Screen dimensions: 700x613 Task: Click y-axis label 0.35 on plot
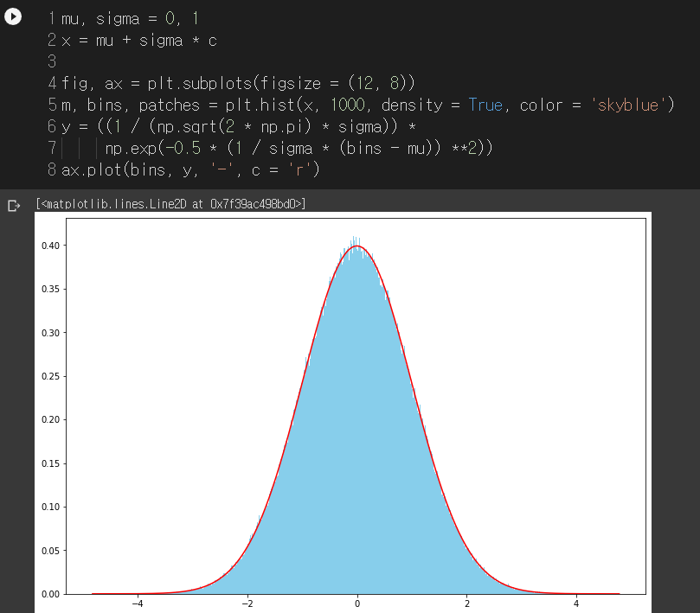tap(50, 289)
